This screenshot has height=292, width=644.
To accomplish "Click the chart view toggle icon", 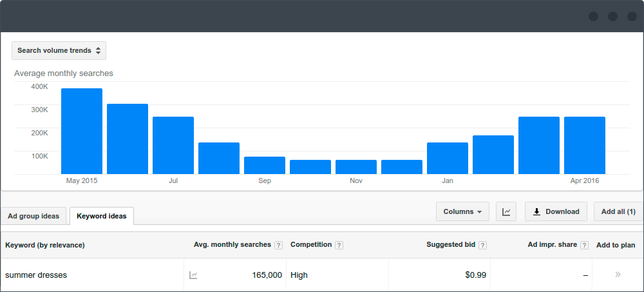I will (x=506, y=211).
